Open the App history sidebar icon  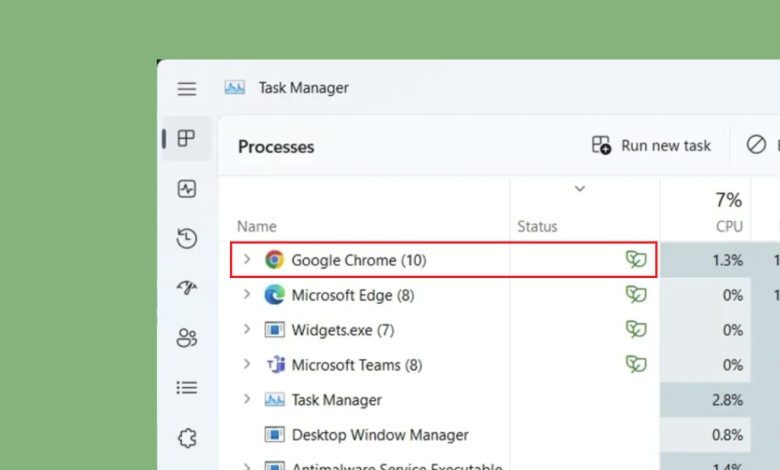(187, 238)
